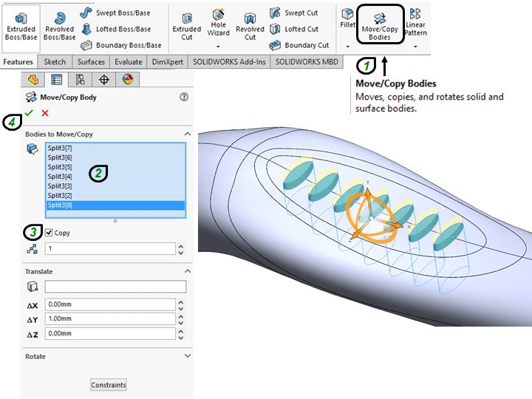Collapse the Bodies to Move/Copy section

coord(187,134)
